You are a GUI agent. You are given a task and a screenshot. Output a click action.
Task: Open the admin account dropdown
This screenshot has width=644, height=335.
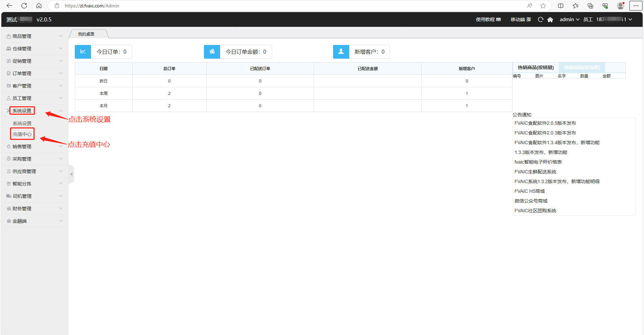pos(569,19)
